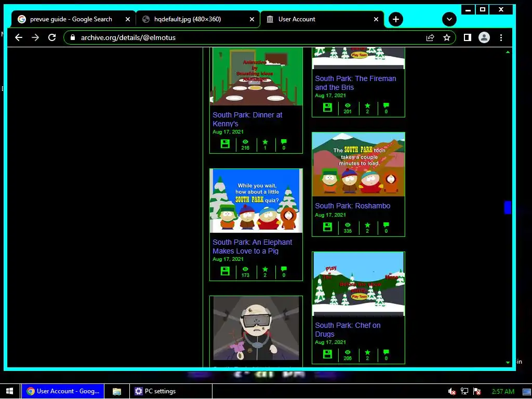532x399 pixels.
Task: Click the scrollbar up arrow
Action: [508, 52]
